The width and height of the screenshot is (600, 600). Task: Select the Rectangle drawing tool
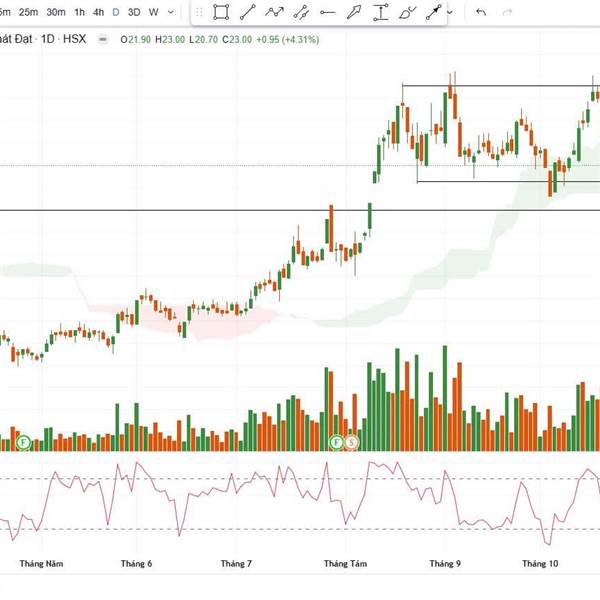tap(221, 12)
